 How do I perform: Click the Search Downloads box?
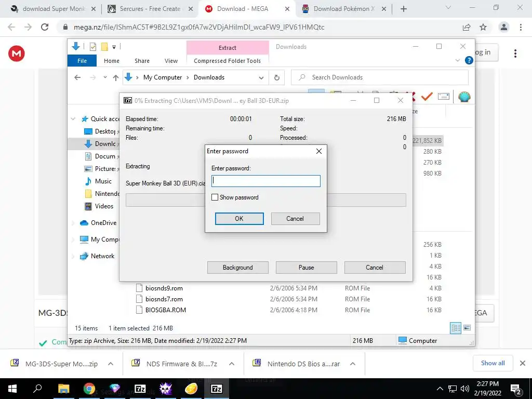pyautogui.click(x=380, y=77)
